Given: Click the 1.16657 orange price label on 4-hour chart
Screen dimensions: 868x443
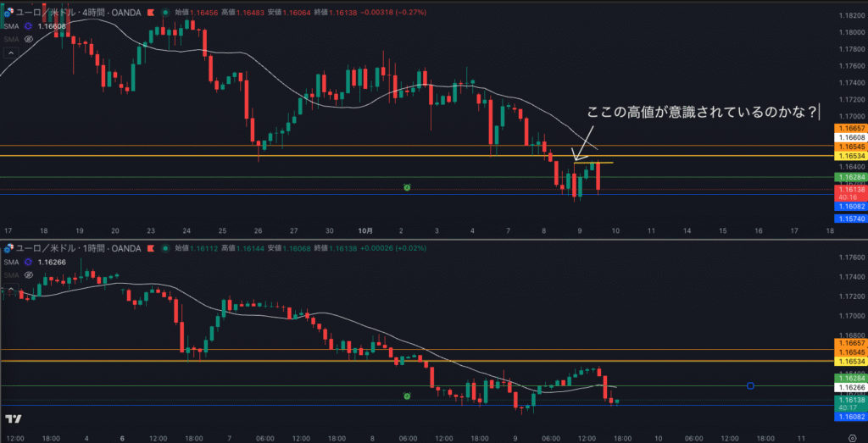Looking at the screenshot, I should tap(849, 127).
